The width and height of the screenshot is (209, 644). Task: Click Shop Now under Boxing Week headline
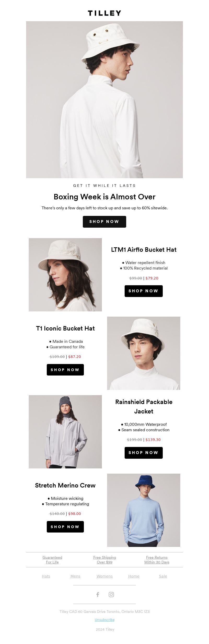coord(104,222)
